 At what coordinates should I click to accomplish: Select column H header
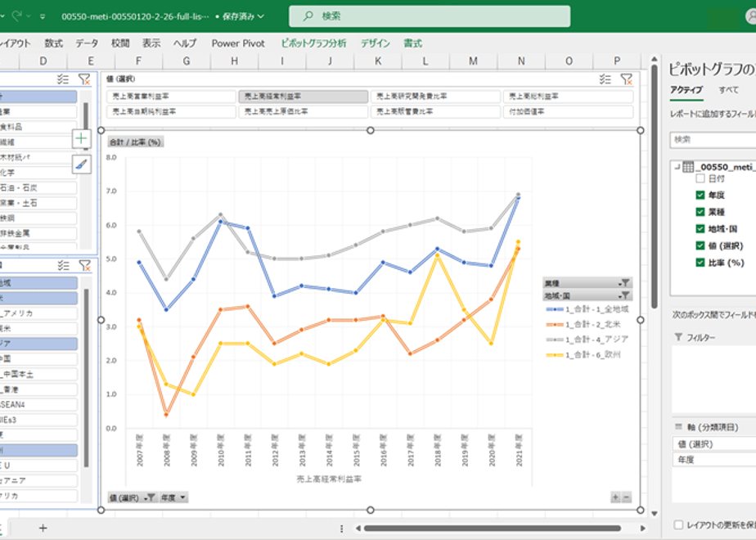(234, 61)
